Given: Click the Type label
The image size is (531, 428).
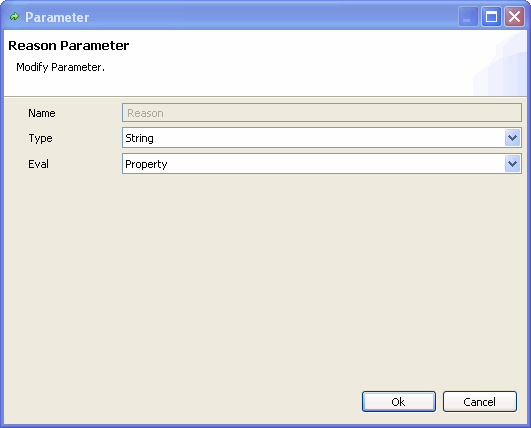Looking at the screenshot, I should pos(40,138).
